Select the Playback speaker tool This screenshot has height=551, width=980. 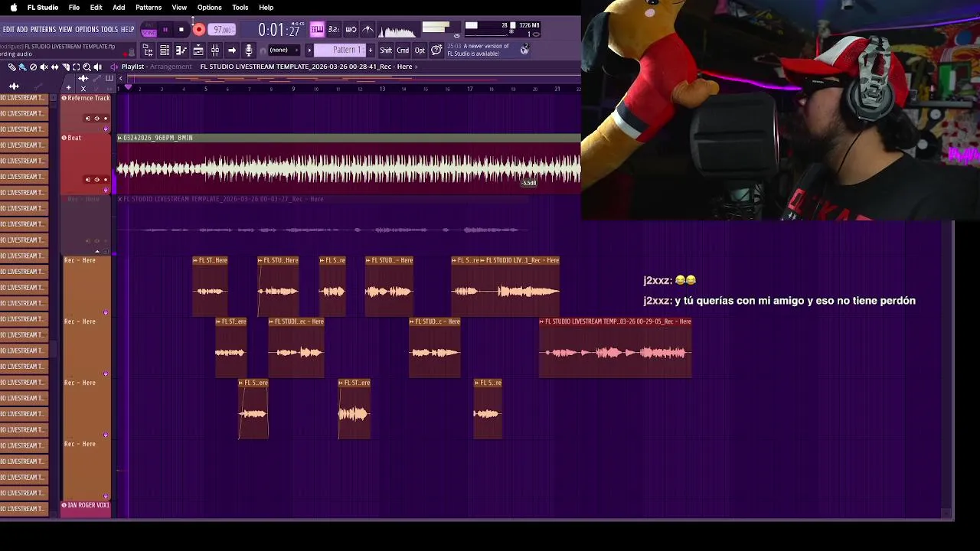pyautogui.click(x=98, y=67)
